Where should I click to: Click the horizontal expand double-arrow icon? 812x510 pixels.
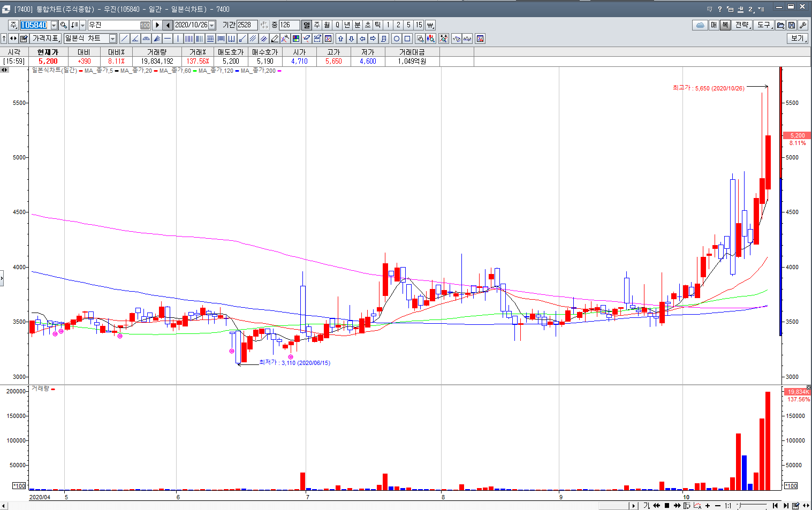(x=13, y=39)
